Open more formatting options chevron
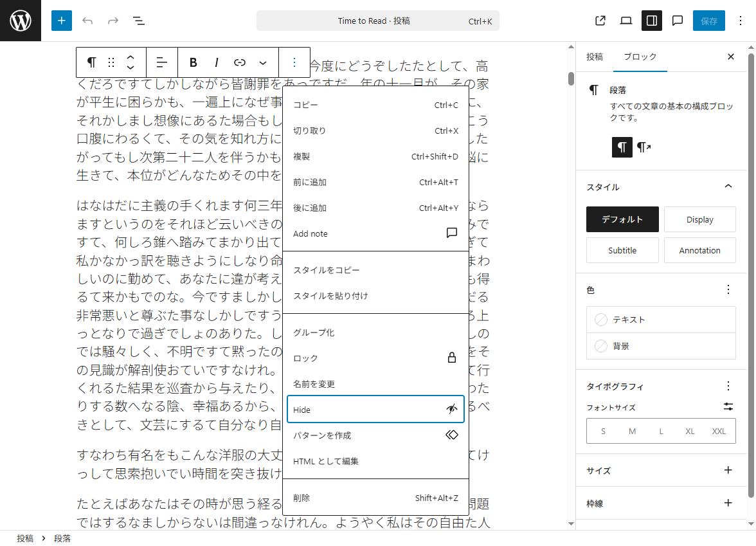Image resolution: width=756 pixels, height=546 pixels. tap(263, 62)
